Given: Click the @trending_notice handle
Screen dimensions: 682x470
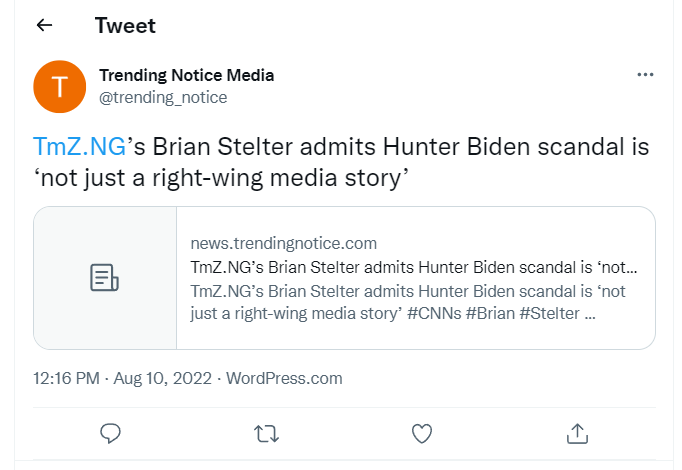Looking at the screenshot, I should point(163,97).
